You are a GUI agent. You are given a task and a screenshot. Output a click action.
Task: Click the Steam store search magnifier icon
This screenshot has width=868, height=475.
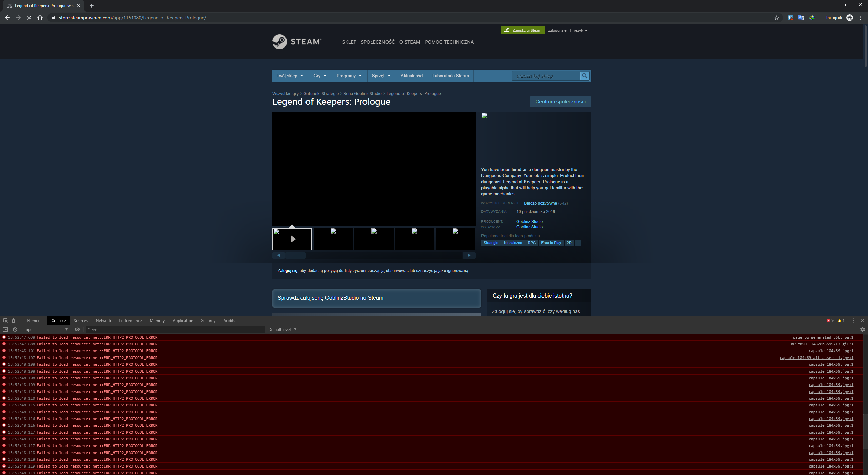point(585,76)
